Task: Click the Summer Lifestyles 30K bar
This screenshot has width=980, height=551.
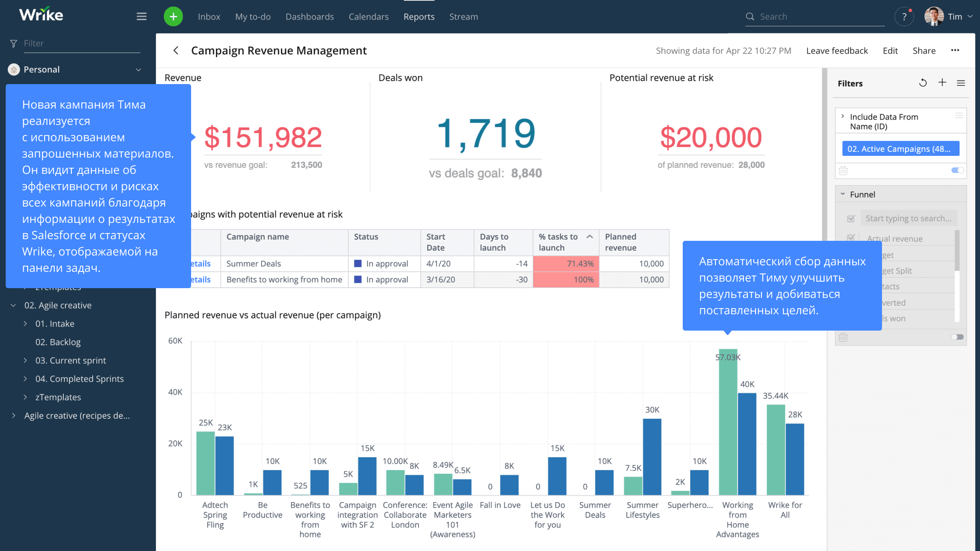Action: coord(652,457)
